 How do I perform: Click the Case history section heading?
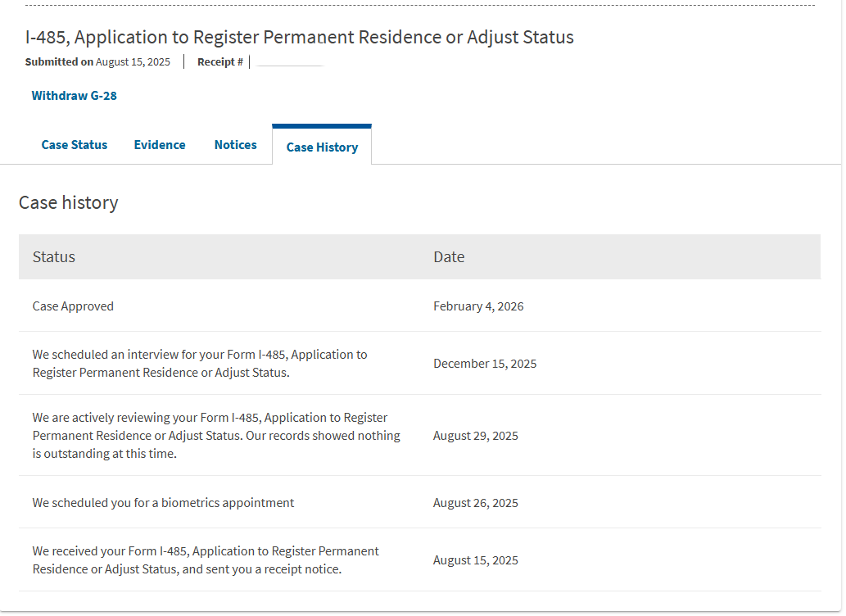pos(69,203)
